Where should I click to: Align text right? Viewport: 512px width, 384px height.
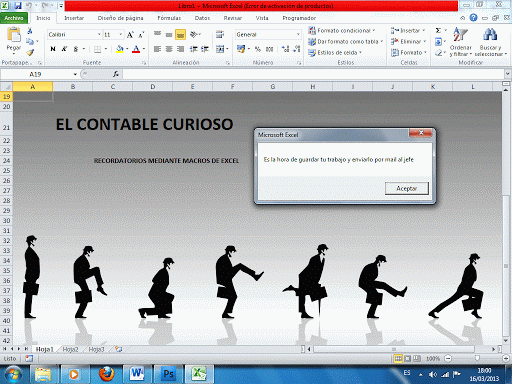coord(180,49)
